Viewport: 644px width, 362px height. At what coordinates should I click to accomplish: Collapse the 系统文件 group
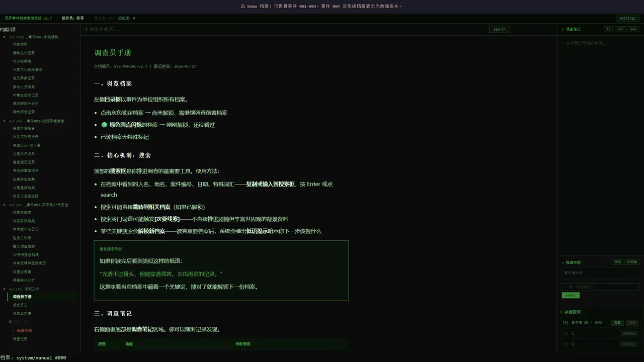pyautogui.click(x=5, y=289)
